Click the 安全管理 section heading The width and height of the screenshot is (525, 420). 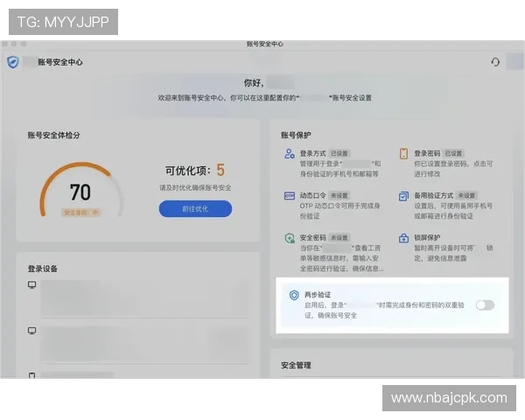296,366
